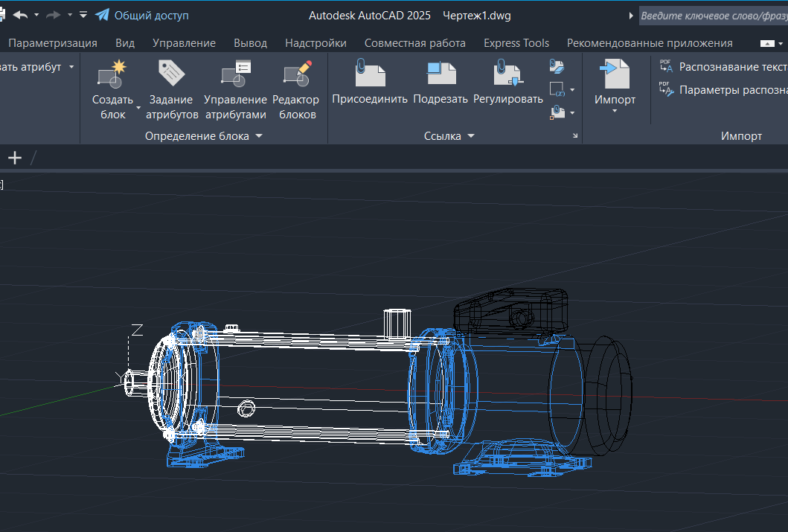Open the Рекомендованные приложения ribbon tab

coord(650,43)
